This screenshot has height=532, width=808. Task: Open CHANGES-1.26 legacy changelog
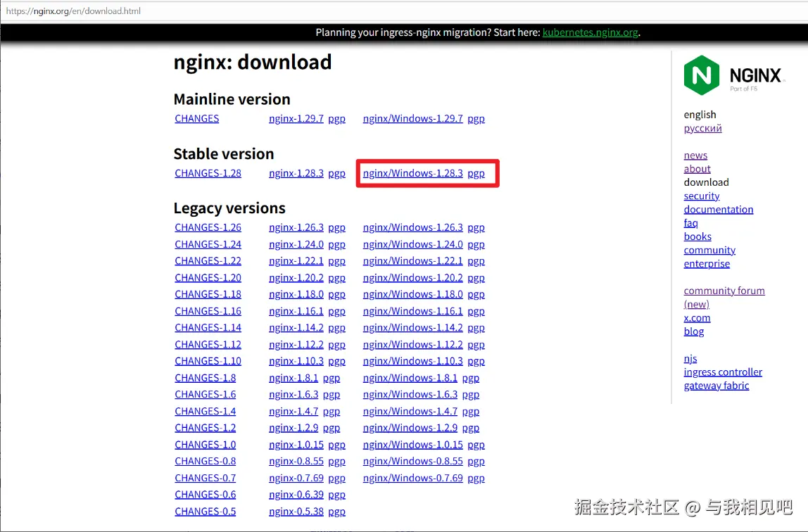coord(208,227)
